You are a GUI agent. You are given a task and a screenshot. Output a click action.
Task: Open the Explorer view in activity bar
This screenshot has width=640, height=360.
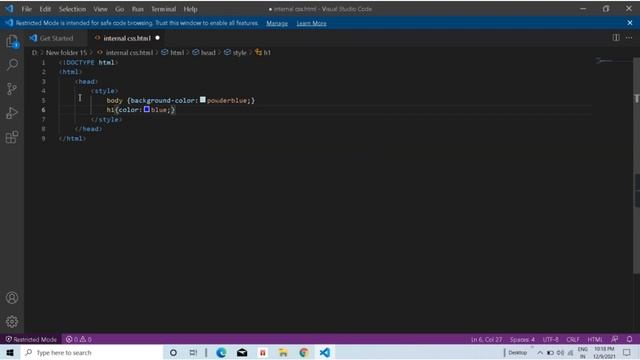(x=12, y=41)
